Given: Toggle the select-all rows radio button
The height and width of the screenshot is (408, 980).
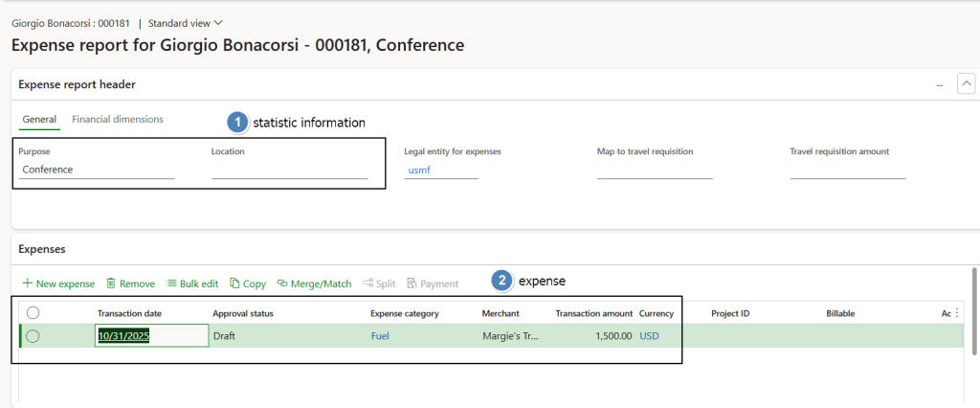Looking at the screenshot, I should [x=33, y=313].
